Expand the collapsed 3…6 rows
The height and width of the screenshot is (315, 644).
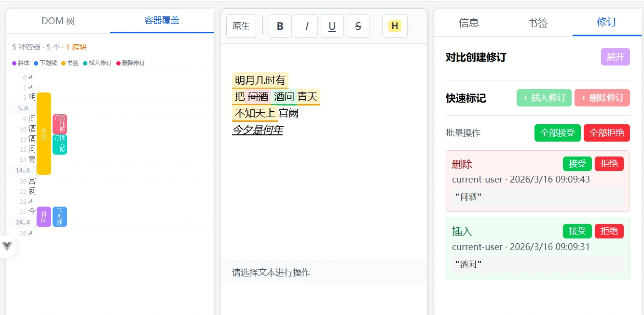pos(22,108)
